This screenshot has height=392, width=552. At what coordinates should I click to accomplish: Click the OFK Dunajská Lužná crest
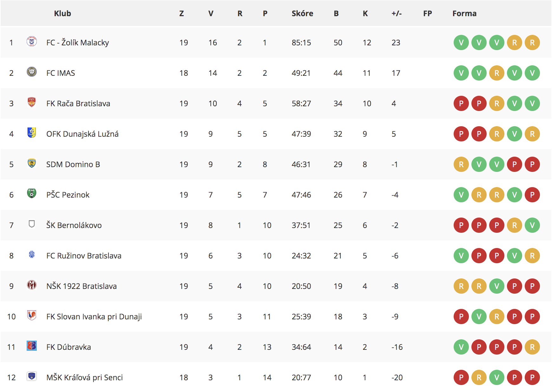point(32,133)
